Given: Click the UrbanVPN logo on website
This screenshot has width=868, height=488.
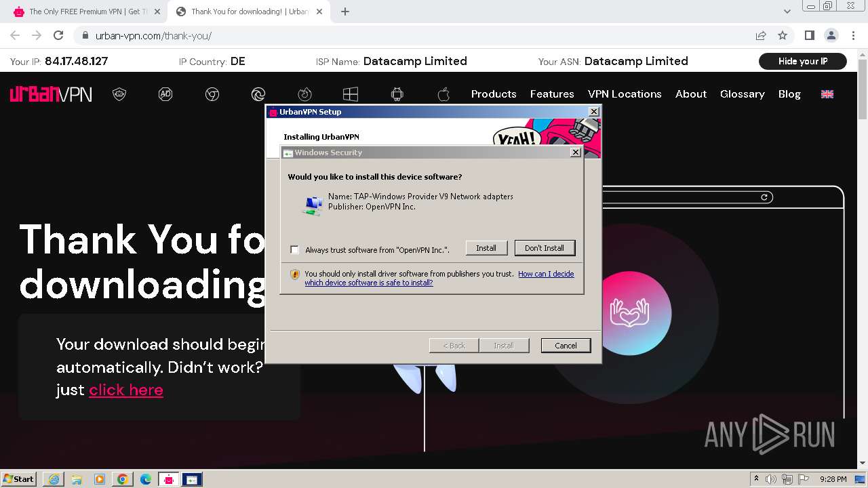Looking at the screenshot, I should coord(51,94).
